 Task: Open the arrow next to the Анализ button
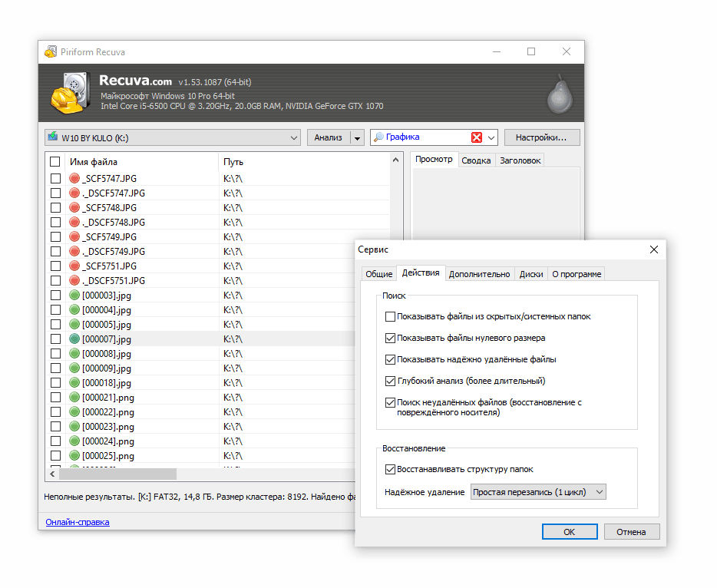[x=357, y=138]
